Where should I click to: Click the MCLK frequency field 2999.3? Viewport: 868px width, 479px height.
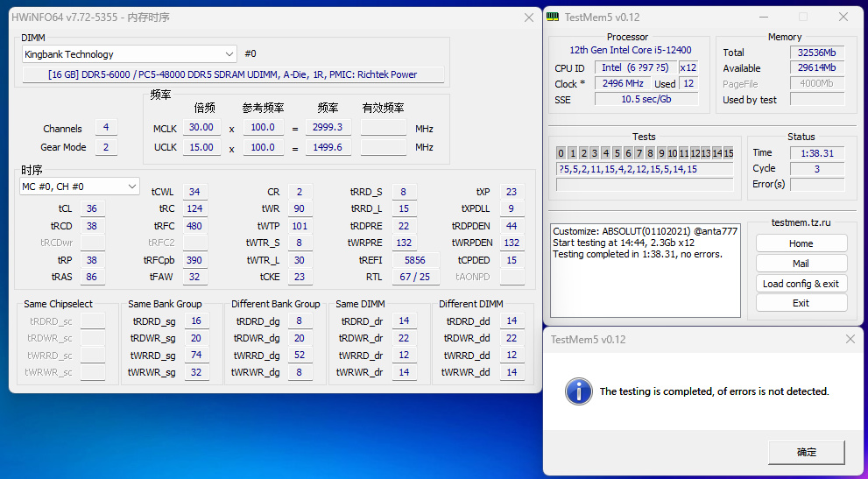[x=326, y=128]
